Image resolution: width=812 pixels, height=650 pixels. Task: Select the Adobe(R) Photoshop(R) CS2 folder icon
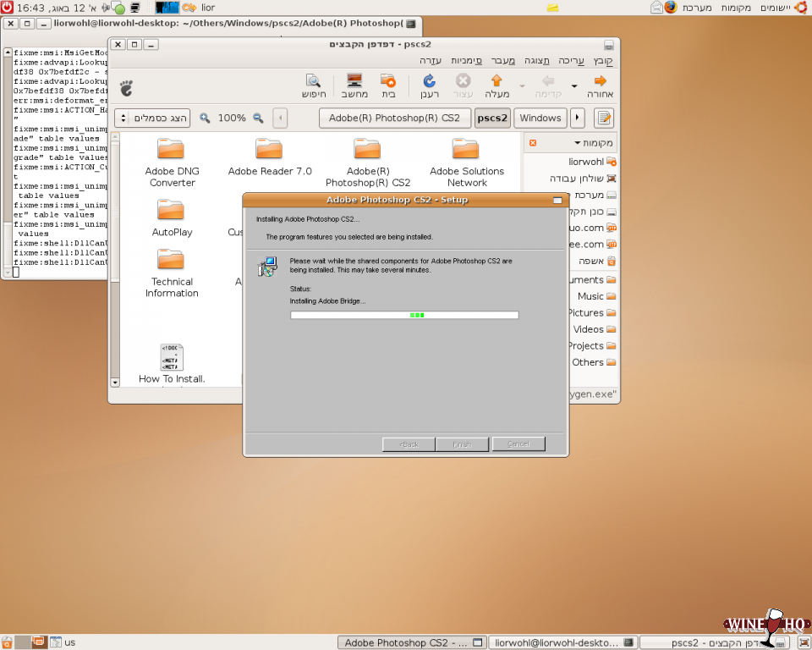pyautogui.click(x=367, y=149)
